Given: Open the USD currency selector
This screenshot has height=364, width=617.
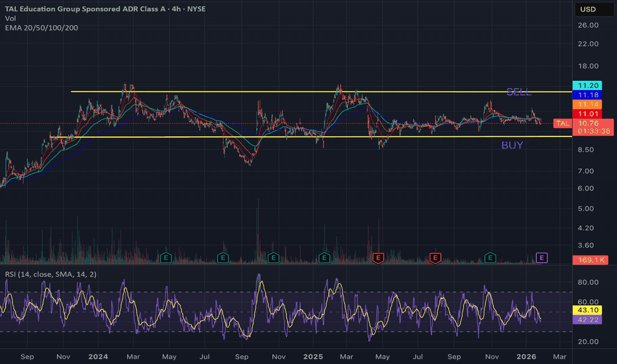Looking at the screenshot, I should [587, 9].
